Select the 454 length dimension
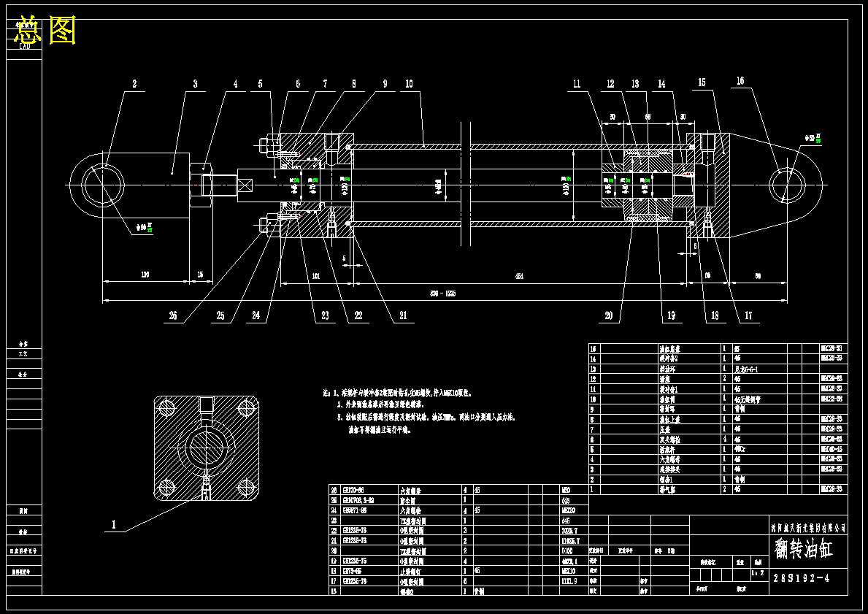 519,276
